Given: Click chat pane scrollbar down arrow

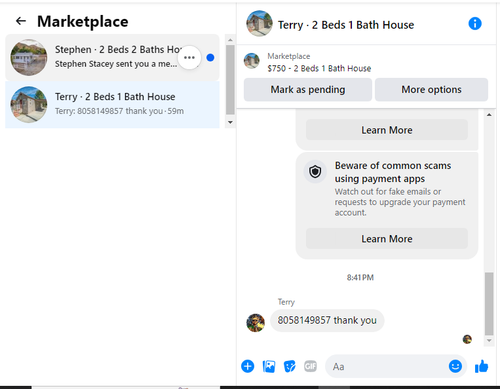Looking at the screenshot, I should (x=489, y=340).
